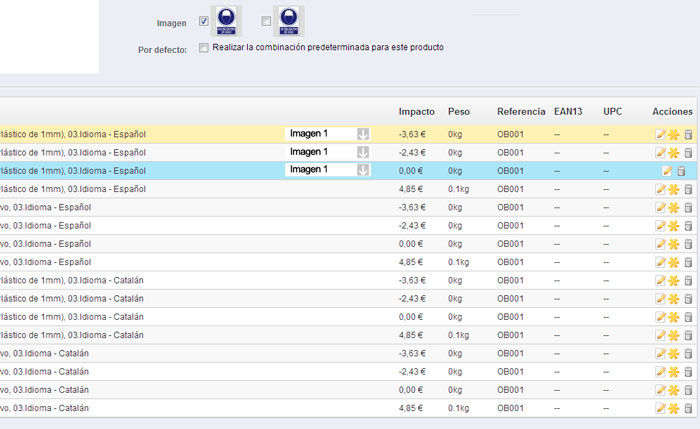Click the 'Por defecto:' field label

pyautogui.click(x=162, y=50)
